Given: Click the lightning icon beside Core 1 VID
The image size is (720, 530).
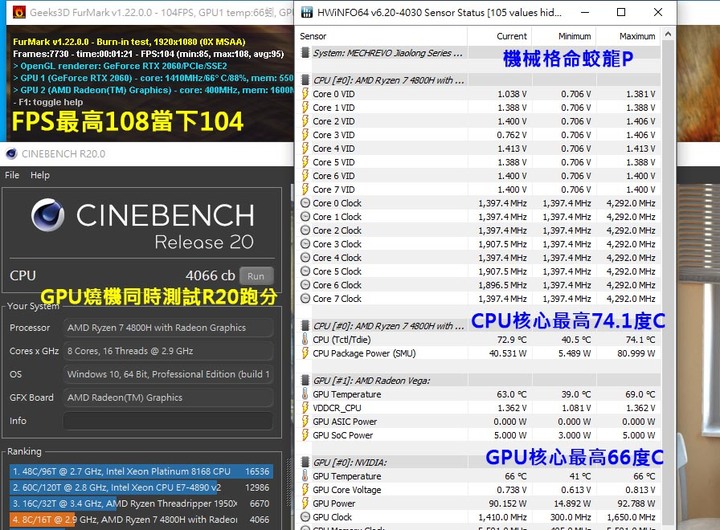Looking at the screenshot, I should tap(305, 107).
